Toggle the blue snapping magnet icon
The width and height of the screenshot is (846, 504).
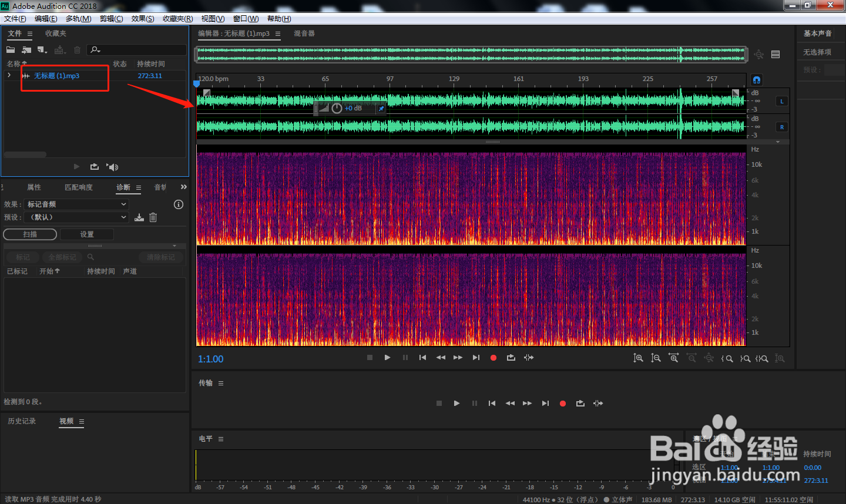(757, 80)
